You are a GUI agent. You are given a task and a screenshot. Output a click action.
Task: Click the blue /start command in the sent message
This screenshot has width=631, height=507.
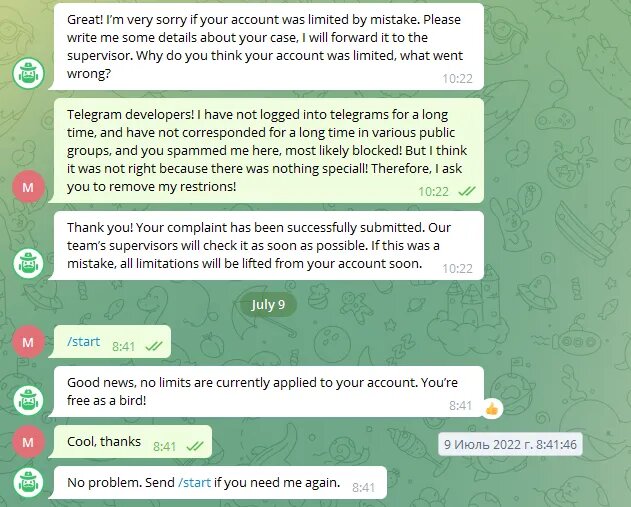click(x=84, y=341)
